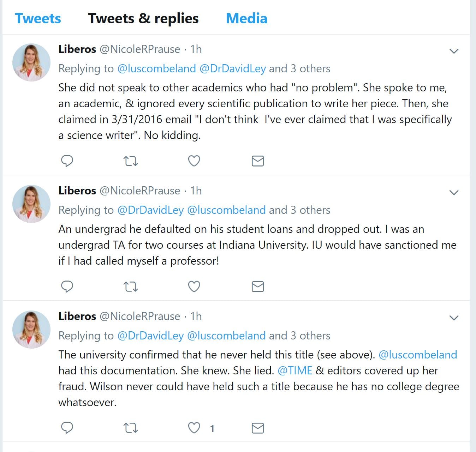The width and height of the screenshot is (476, 452).
Task: Open dropdown arrow on 'university confirmed' tweet
Action: [454, 318]
